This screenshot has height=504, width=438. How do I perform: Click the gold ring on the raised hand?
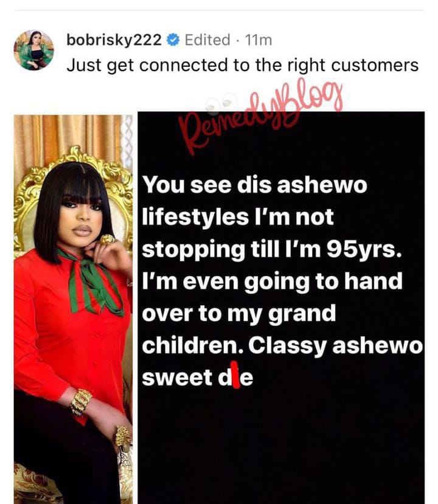(x=108, y=240)
